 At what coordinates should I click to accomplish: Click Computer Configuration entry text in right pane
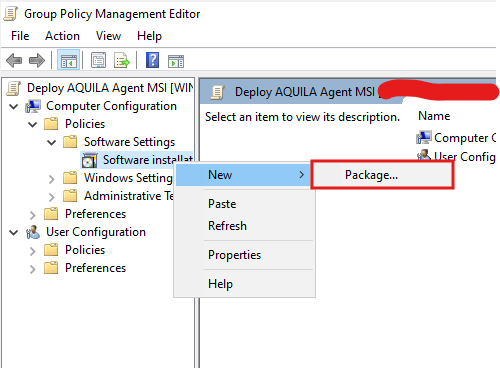coord(465,138)
